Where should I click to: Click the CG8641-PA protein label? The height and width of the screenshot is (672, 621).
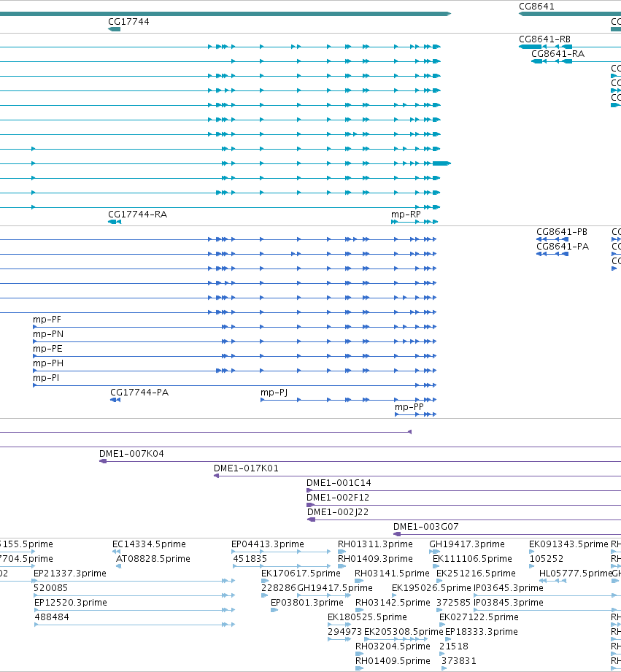click(563, 247)
